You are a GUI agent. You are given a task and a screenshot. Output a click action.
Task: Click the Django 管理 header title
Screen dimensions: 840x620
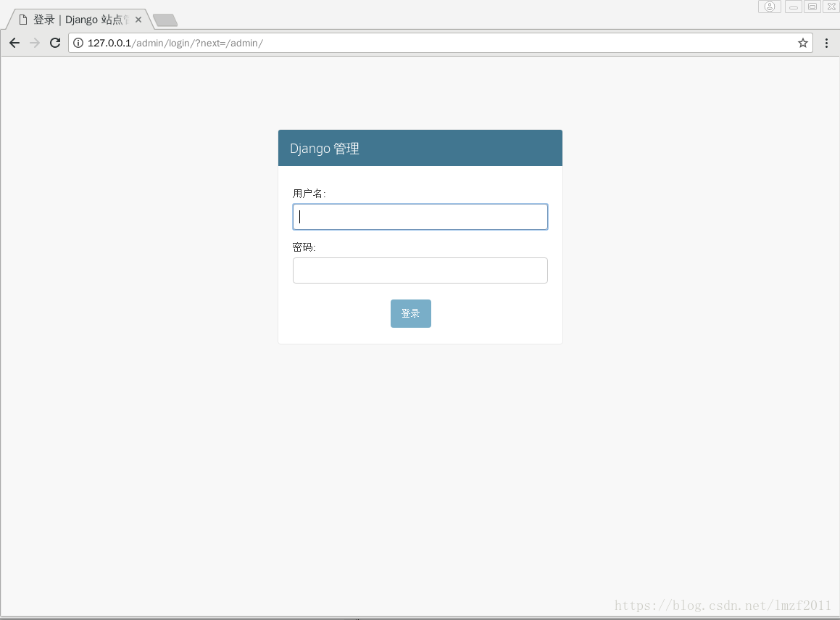coord(325,149)
